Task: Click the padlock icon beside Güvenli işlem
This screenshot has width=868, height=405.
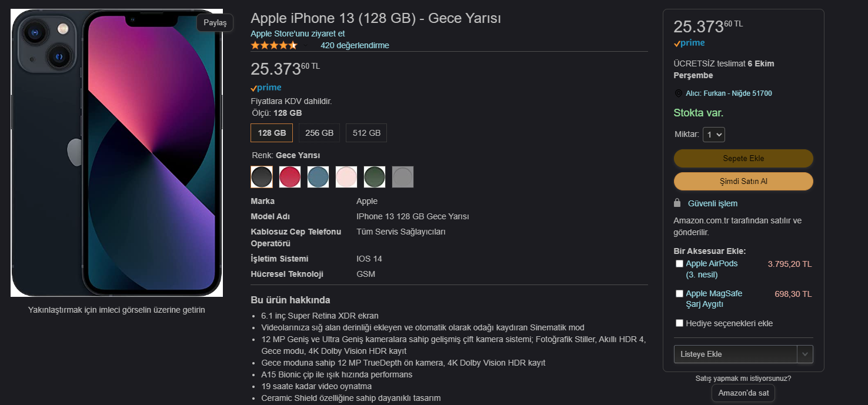Action: click(677, 203)
